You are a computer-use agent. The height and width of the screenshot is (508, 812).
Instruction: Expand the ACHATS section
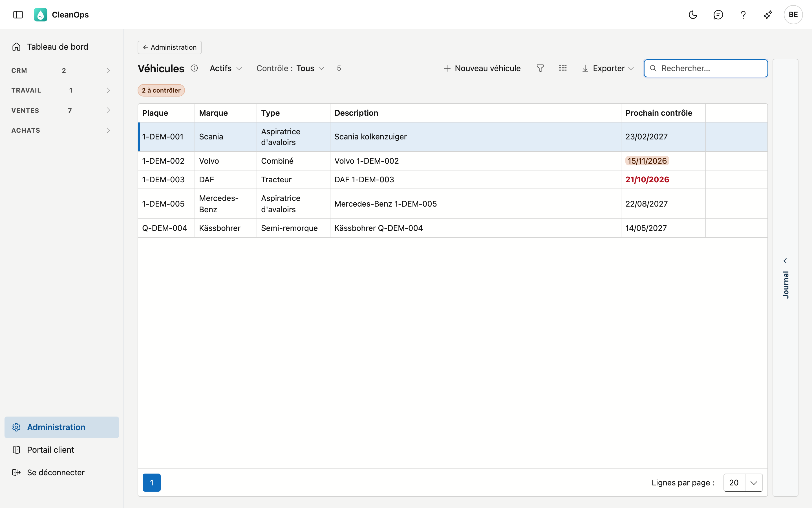click(x=61, y=130)
